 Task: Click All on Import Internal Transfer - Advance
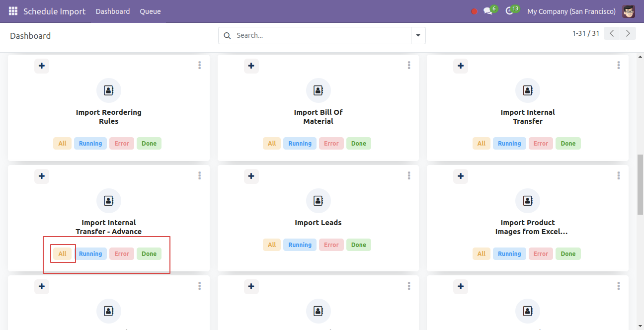coord(62,254)
